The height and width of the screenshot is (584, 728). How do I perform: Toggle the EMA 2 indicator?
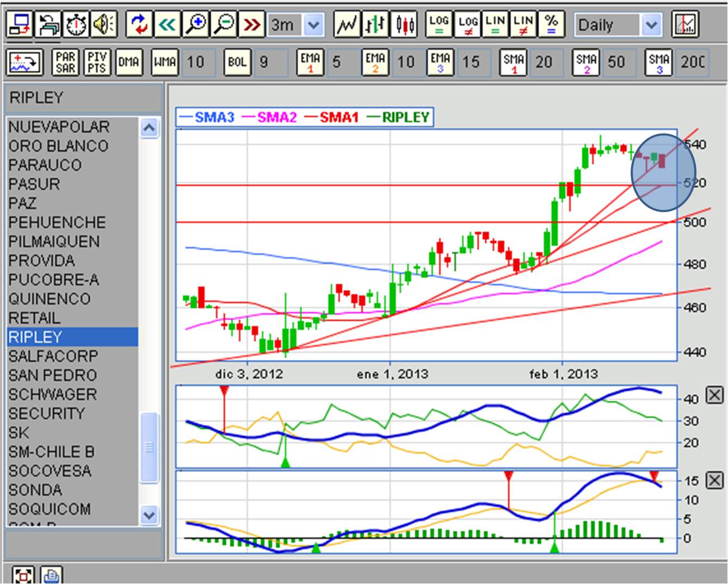[x=375, y=63]
